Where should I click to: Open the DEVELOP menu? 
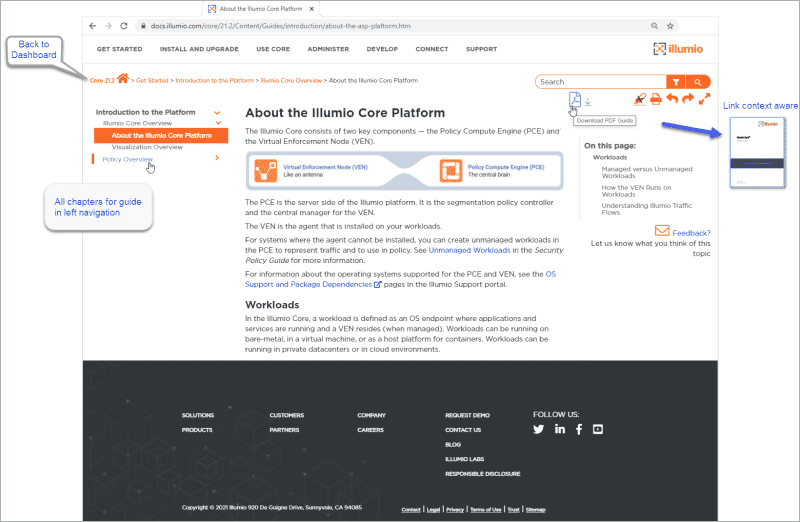pyautogui.click(x=382, y=49)
